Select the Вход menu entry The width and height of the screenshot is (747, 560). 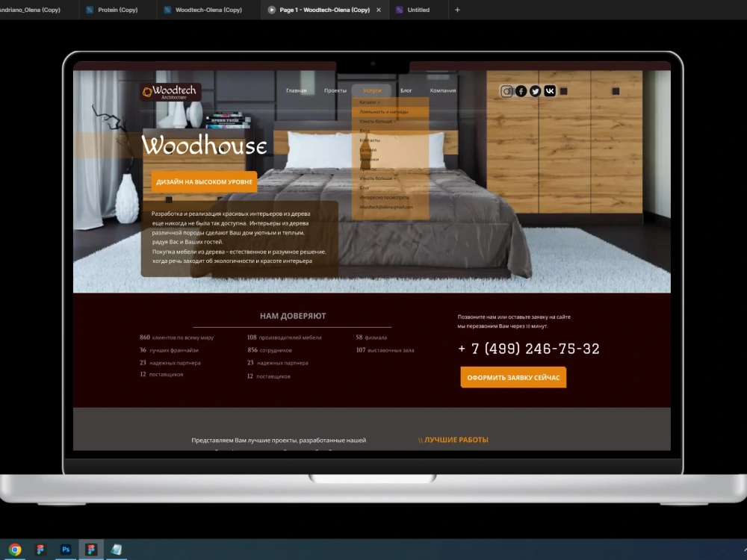[x=365, y=131]
